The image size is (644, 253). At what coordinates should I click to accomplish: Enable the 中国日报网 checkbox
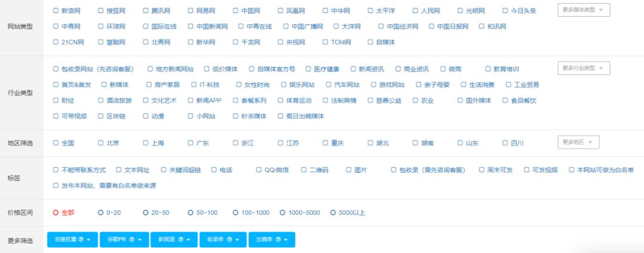coord(431,26)
